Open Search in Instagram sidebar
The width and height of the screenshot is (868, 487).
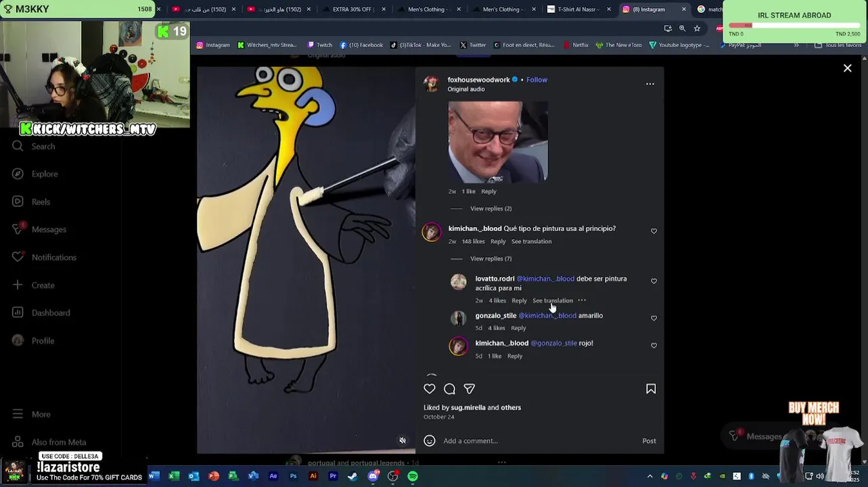43,146
